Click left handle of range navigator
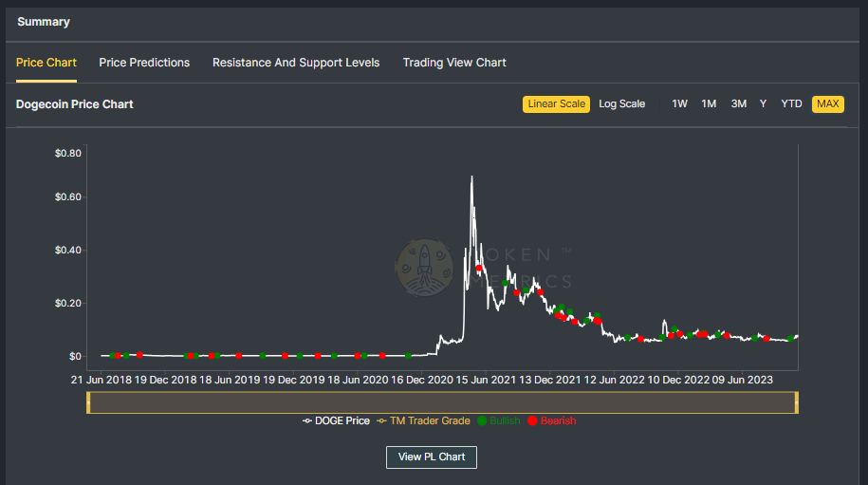This screenshot has height=485, width=868. [88, 402]
